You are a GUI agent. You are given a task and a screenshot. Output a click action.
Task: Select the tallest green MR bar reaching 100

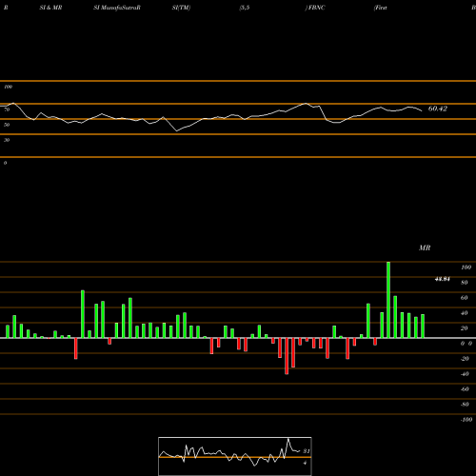pyautogui.click(x=388, y=300)
